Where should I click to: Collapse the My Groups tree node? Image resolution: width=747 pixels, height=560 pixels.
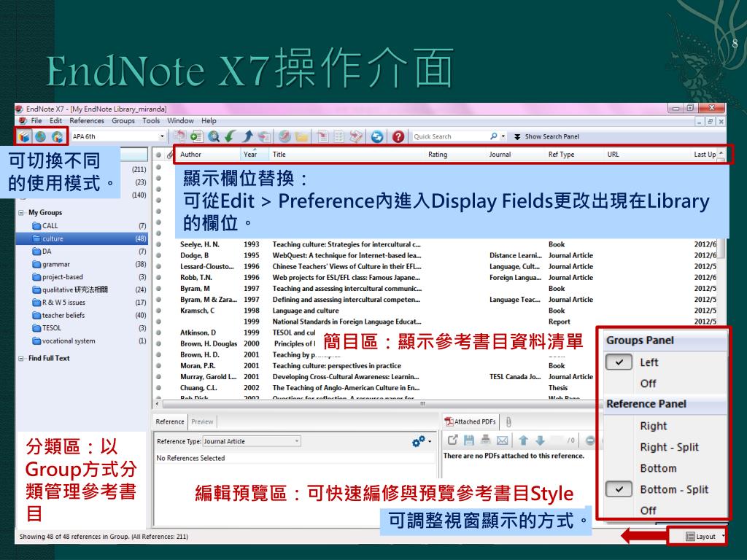click(x=21, y=212)
